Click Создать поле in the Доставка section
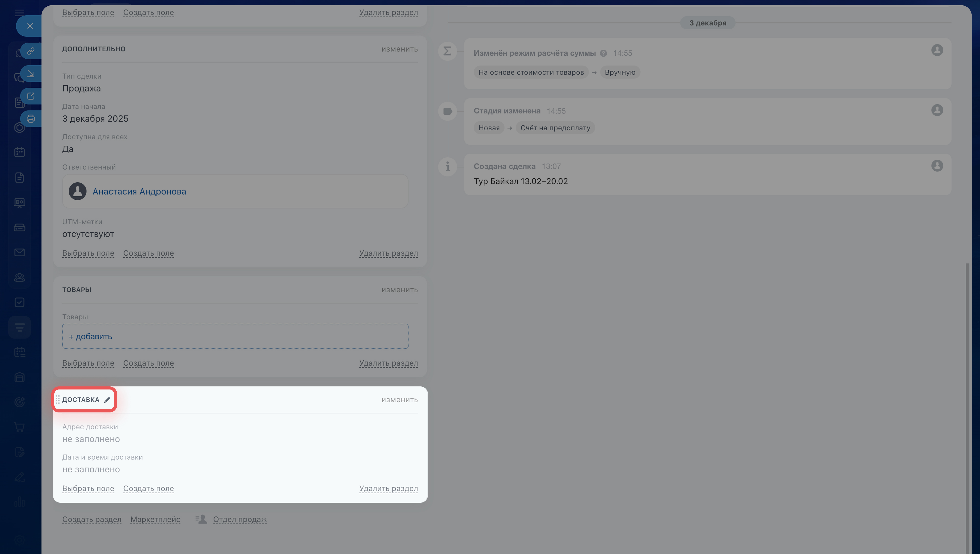 pos(149,488)
